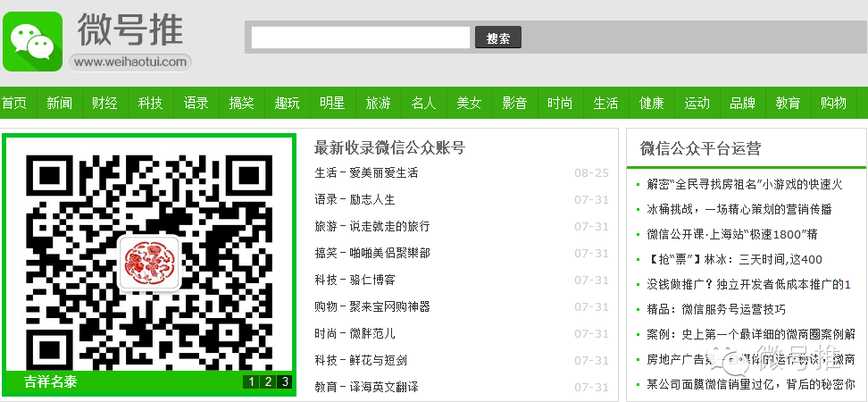Switch to slide 1 in carousel
This screenshot has height=402, width=868.
point(251,381)
